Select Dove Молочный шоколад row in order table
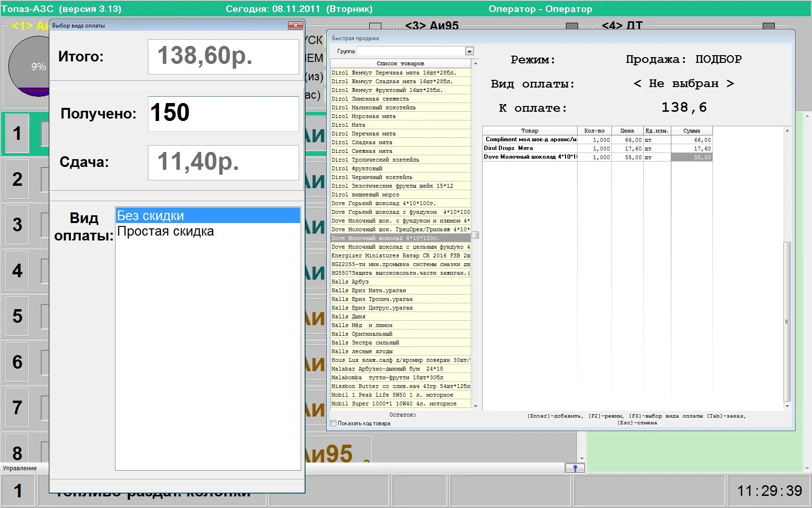Image resolution: width=812 pixels, height=508 pixels. coord(597,157)
